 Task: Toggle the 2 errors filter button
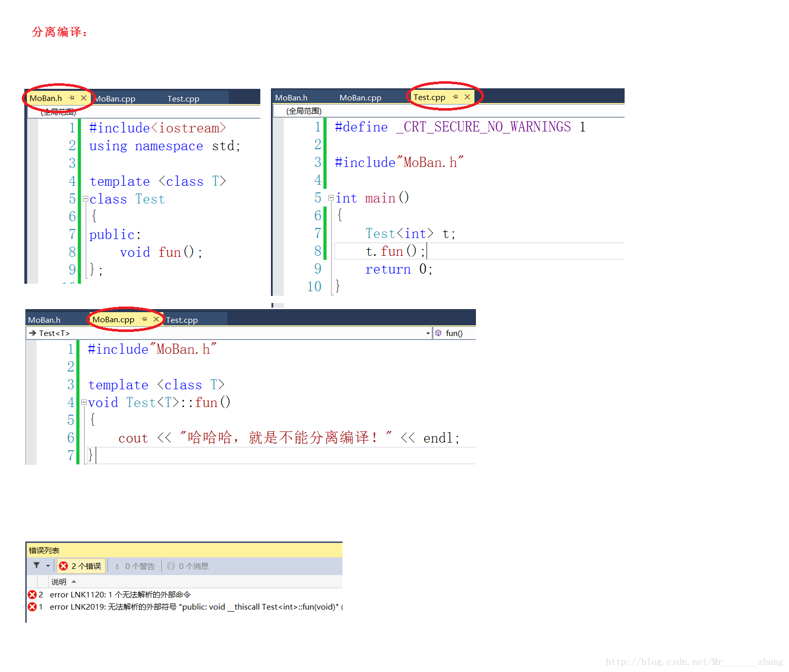[x=81, y=566]
